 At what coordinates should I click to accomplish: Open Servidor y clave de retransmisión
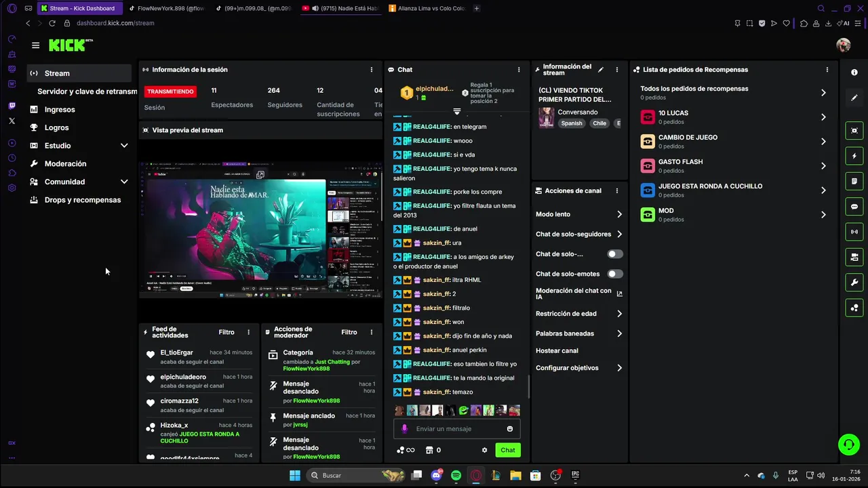point(87,91)
